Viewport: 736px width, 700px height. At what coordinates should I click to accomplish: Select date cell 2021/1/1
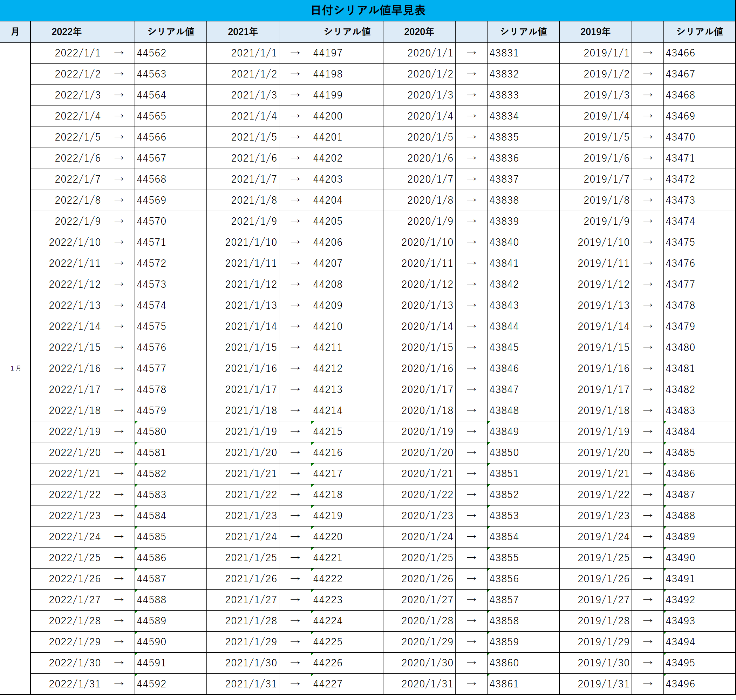[x=243, y=53]
